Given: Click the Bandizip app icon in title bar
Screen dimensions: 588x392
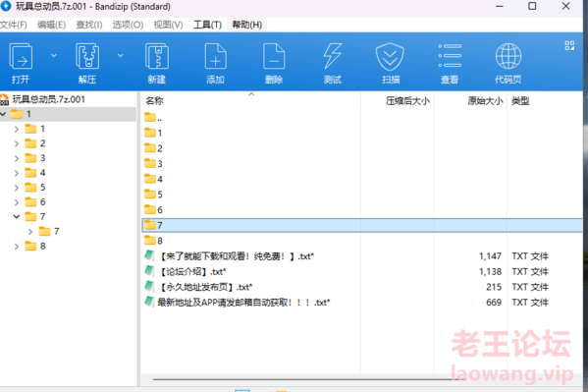Looking at the screenshot, I should click(6, 6).
